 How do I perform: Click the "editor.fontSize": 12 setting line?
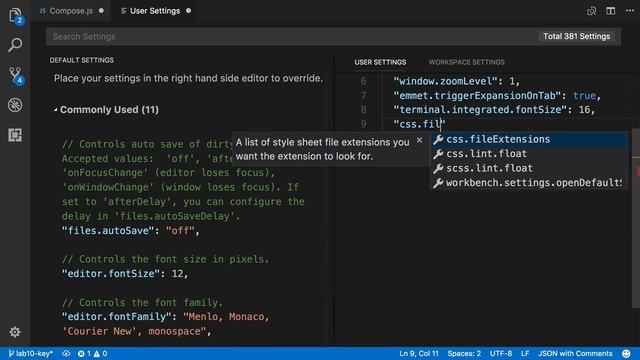(x=125, y=273)
